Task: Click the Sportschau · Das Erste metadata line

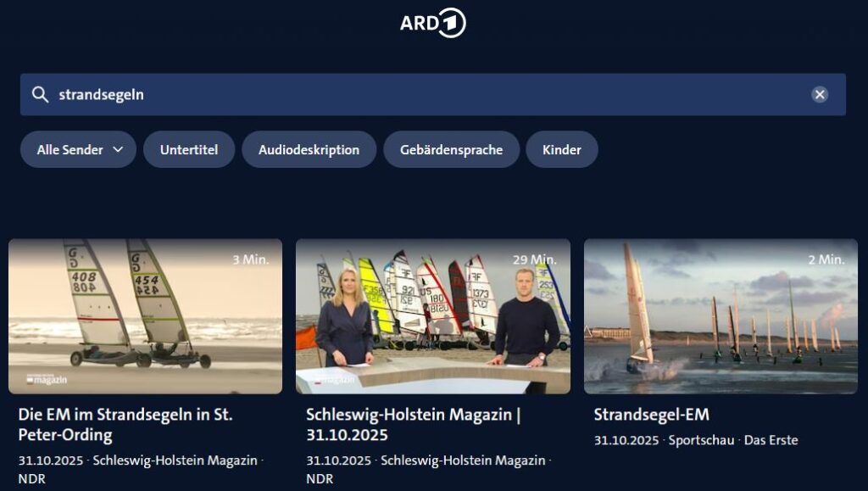Action: click(733, 441)
